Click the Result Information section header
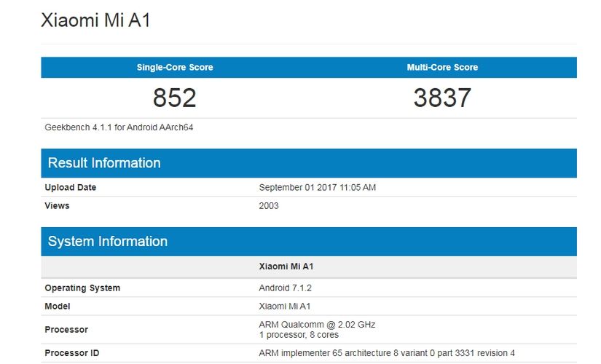 click(104, 163)
